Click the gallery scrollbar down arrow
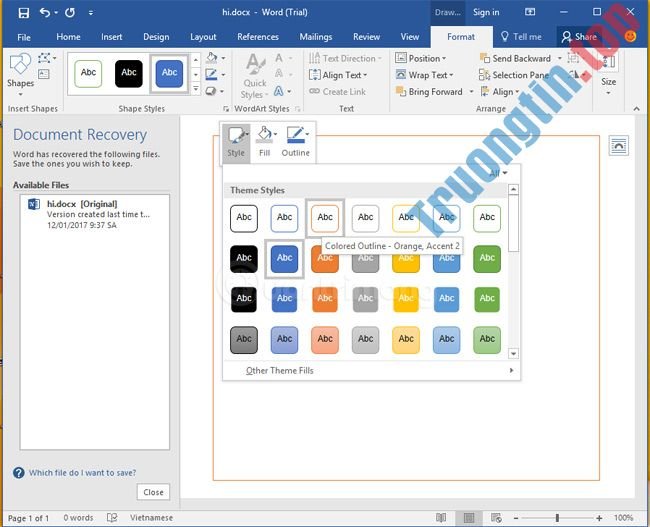 [514, 354]
